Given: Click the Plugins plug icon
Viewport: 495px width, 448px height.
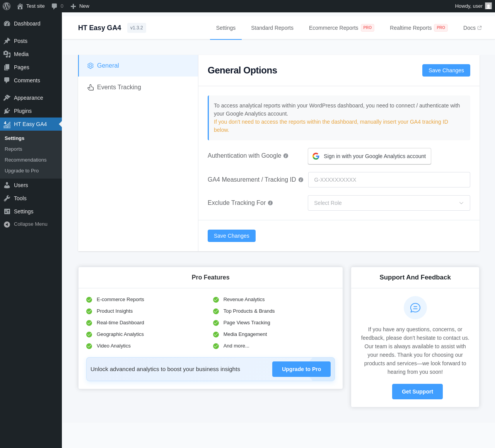Looking at the screenshot, I should [7, 111].
